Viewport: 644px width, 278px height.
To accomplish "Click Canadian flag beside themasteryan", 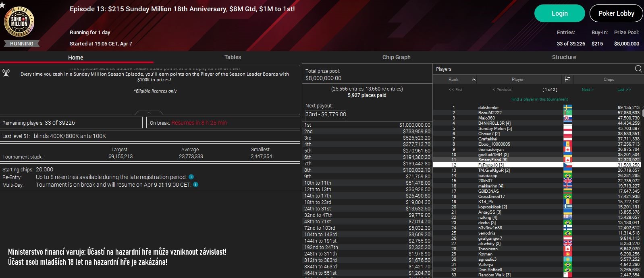I will (x=567, y=149).
